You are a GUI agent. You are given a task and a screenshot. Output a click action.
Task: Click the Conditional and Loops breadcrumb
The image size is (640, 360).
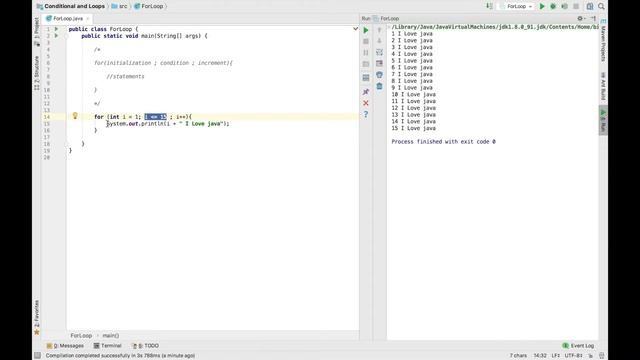[x=71, y=6]
